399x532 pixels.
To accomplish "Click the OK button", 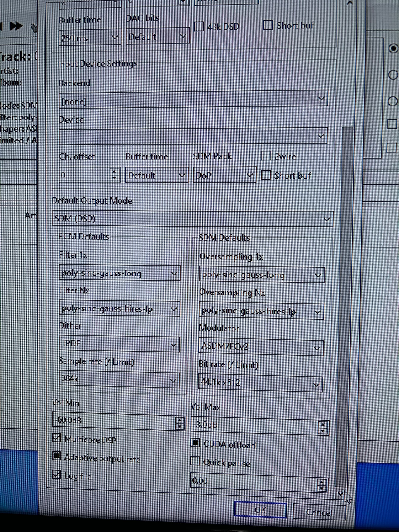I will pos(260,509).
